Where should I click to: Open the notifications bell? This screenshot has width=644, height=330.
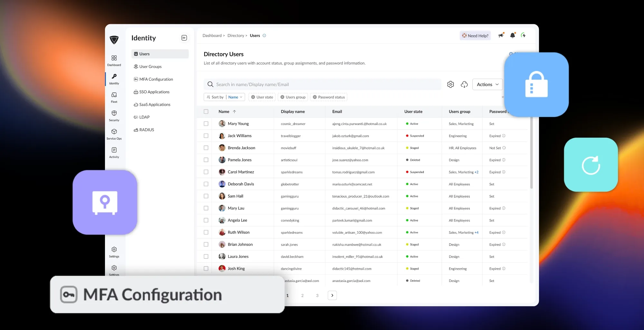click(x=513, y=35)
